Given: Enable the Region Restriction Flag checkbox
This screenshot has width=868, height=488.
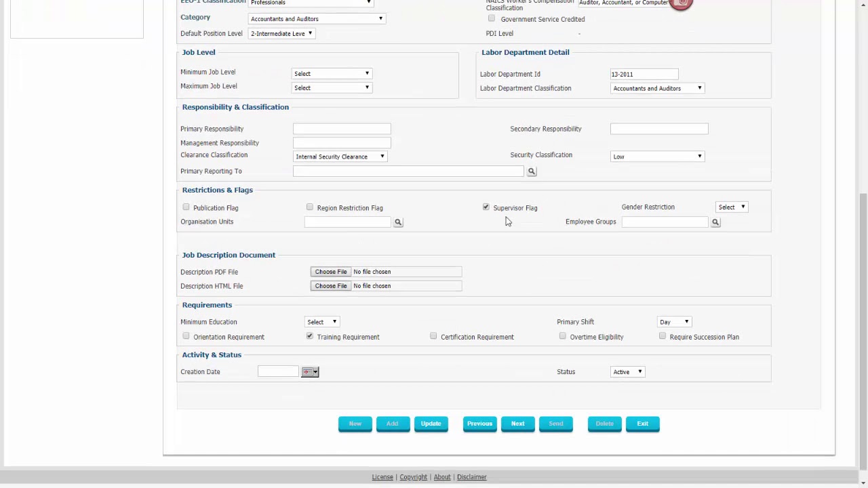Looking at the screenshot, I should (x=310, y=207).
